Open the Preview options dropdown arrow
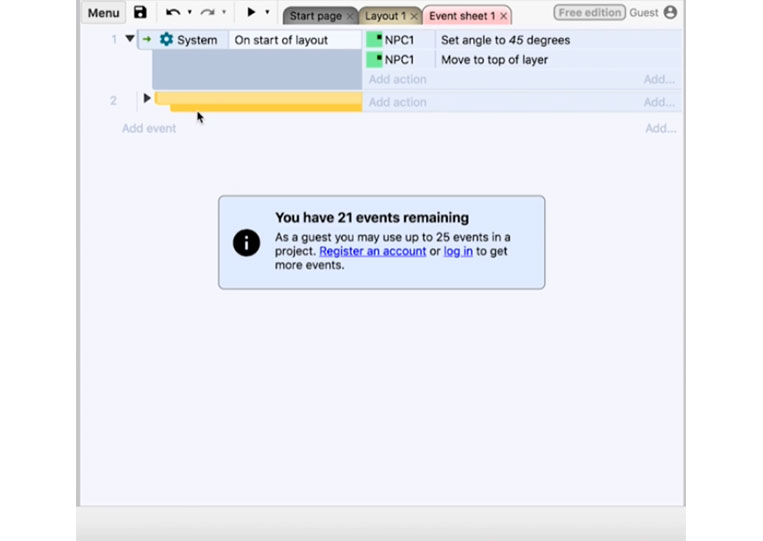Image resolution: width=763 pixels, height=541 pixels. [x=267, y=12]
